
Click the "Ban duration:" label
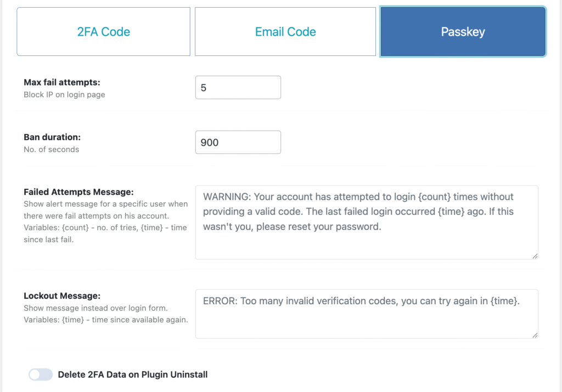(52, 137)
